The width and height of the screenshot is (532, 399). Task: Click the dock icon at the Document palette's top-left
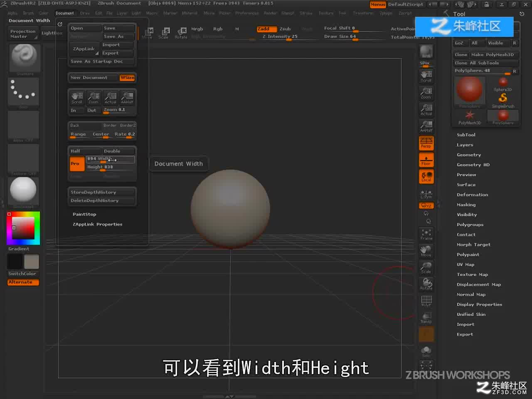pyautogui.click(x=60, y=24)
